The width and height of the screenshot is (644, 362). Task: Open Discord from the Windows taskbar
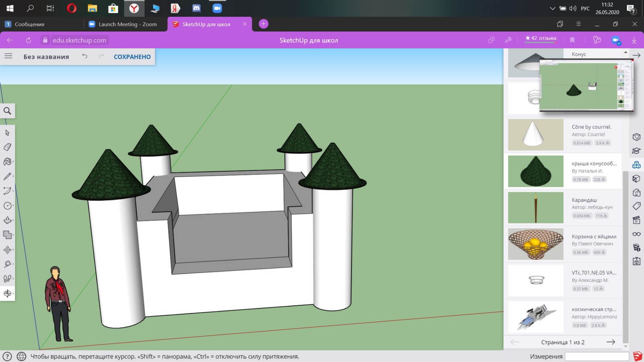[x=196, y=8]
